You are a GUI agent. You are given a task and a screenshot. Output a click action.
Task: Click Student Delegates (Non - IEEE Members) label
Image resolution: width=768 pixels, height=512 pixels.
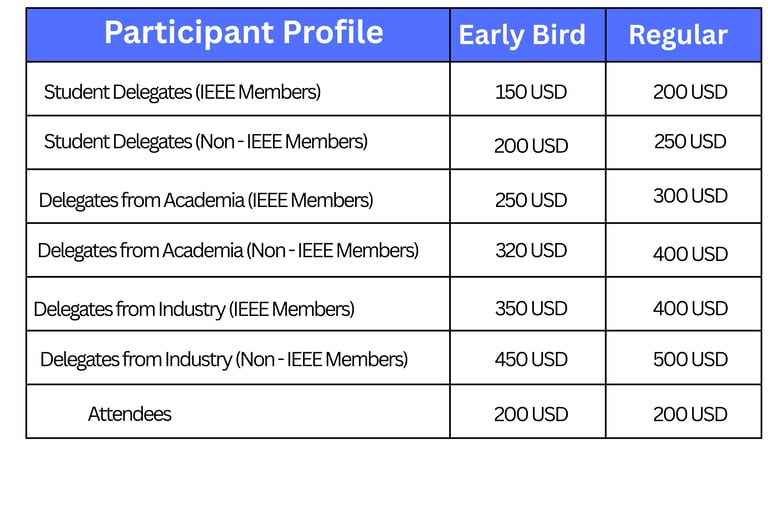(x=206, y=141)
